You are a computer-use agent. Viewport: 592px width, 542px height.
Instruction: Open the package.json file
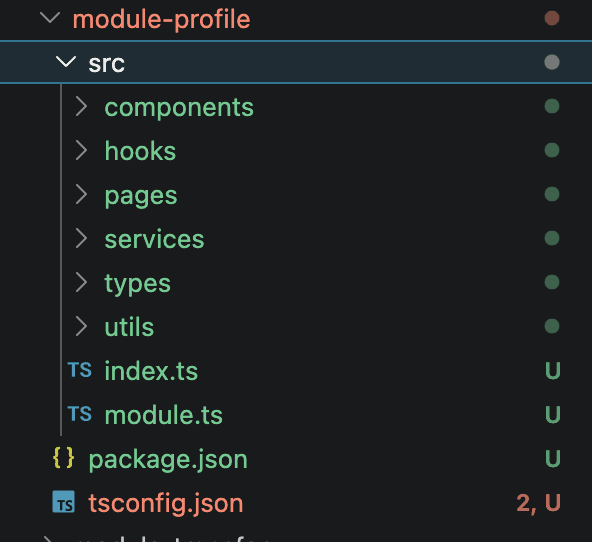tap(168, 460)
